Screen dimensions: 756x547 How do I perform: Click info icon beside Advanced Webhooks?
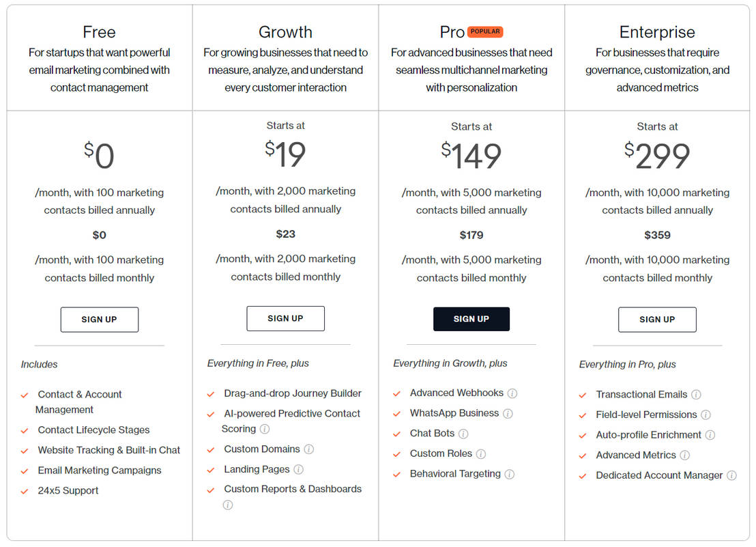[512, 393]
